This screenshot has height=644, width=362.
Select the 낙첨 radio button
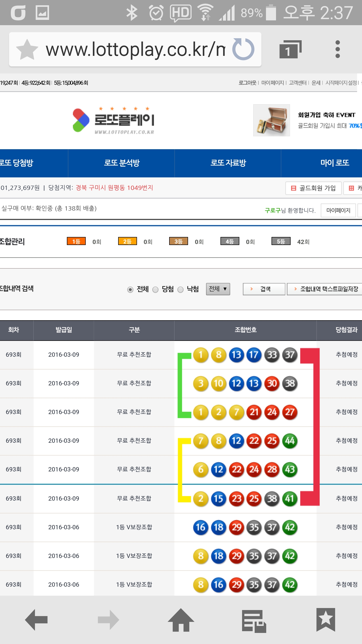point(180,290)
